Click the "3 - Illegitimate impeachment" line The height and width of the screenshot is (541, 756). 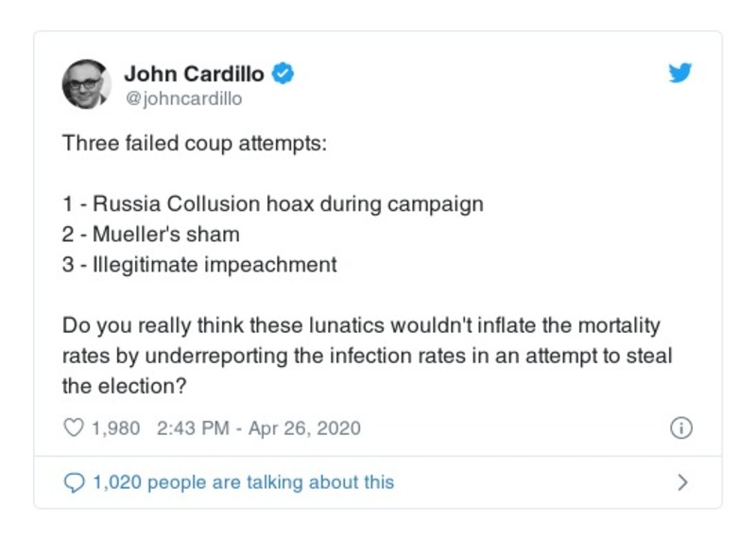pyautogui.click(x=199, y=264)
